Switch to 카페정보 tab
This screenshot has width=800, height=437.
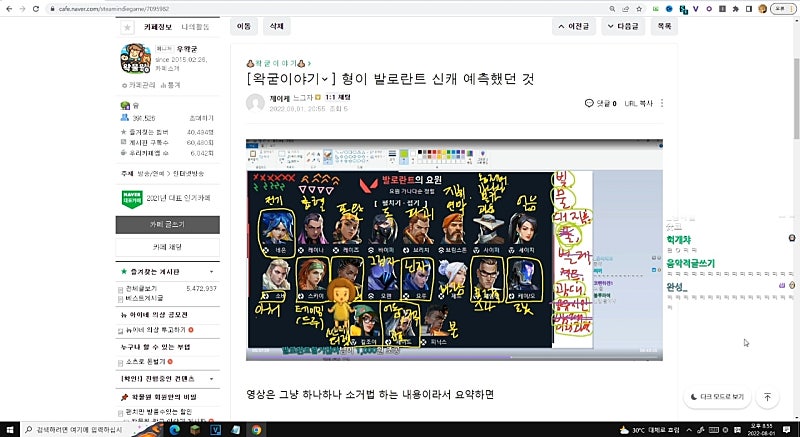pos(158,27)
